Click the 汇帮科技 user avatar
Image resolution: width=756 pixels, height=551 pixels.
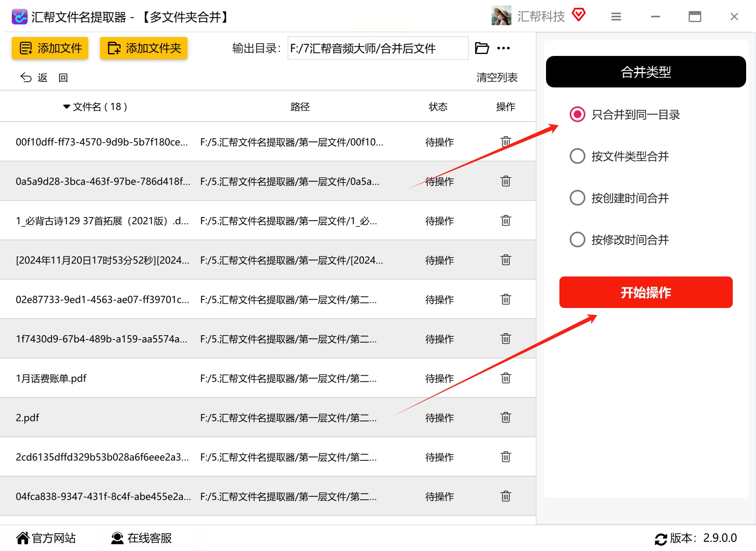click(502, 16)
